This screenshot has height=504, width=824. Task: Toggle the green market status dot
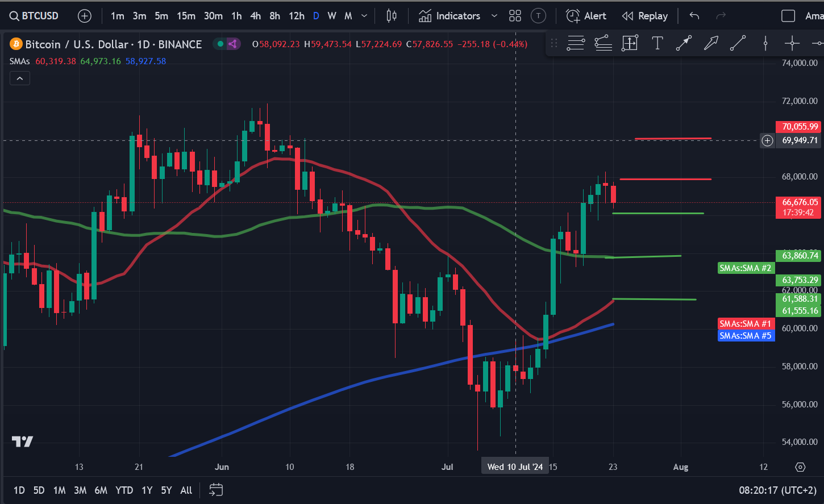(220, 44)
